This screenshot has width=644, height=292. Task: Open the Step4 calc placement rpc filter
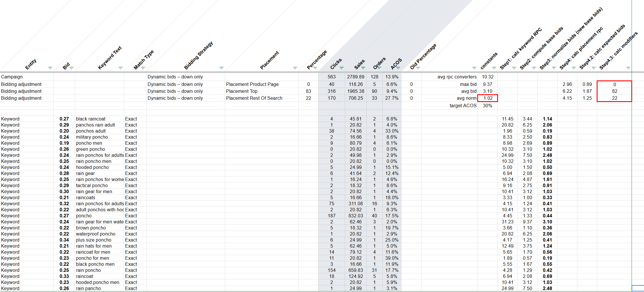click(574, 68)
